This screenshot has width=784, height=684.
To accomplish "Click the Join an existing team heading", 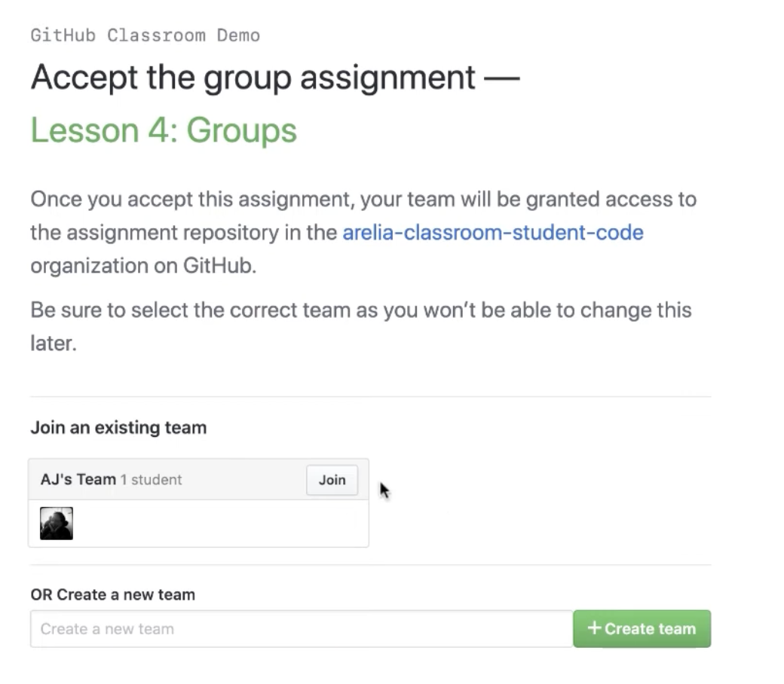I will (118, 428).
